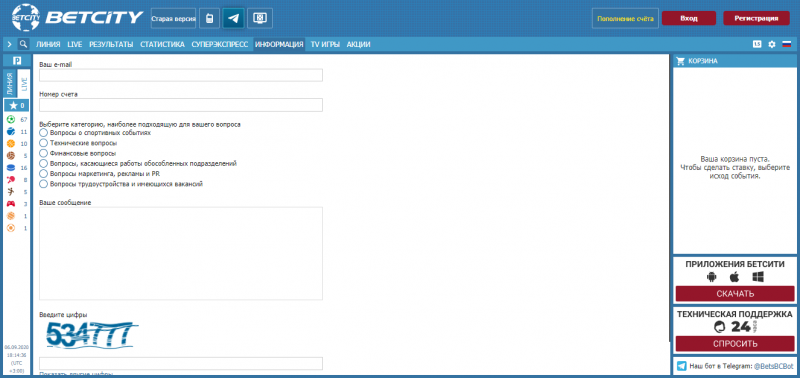
Task: Select table tennis icon with 8 events
Action: [x=11, y=180]
